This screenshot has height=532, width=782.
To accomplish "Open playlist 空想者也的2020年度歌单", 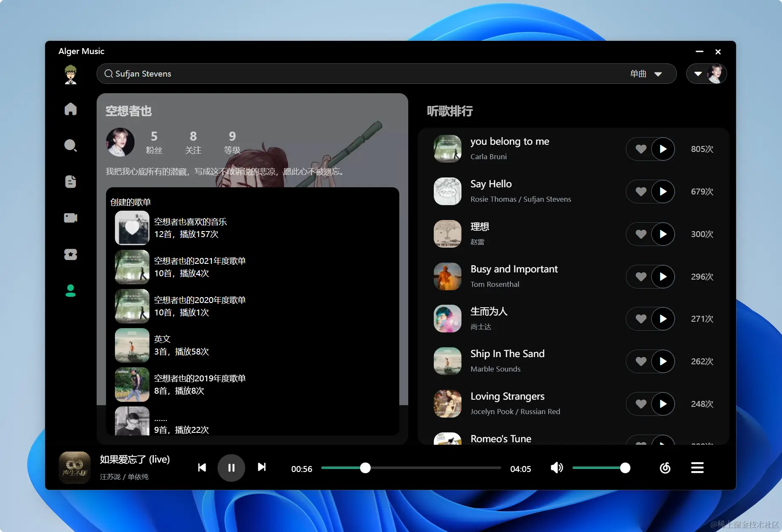I will click(x=252, y=306).
